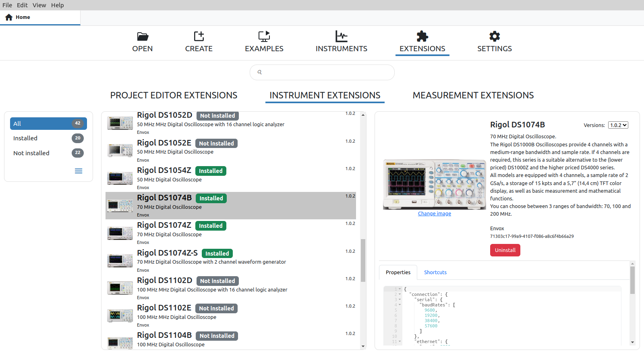The height and width of the screenshot is (354, 644).
Task: Collapse the baudRates fold arrow
Action: 400,305
